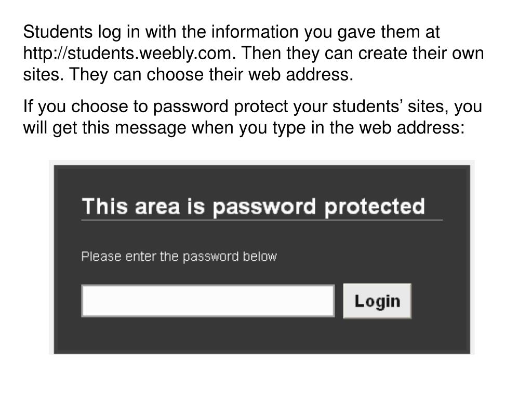Click the Login button
This screenshot has width=532, height=399.
click(x=377, y=301)
